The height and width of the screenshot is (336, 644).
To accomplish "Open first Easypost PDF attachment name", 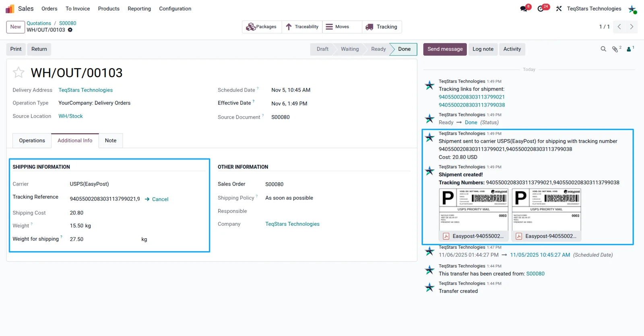I will pyautogui.click(x=478, y=236).
